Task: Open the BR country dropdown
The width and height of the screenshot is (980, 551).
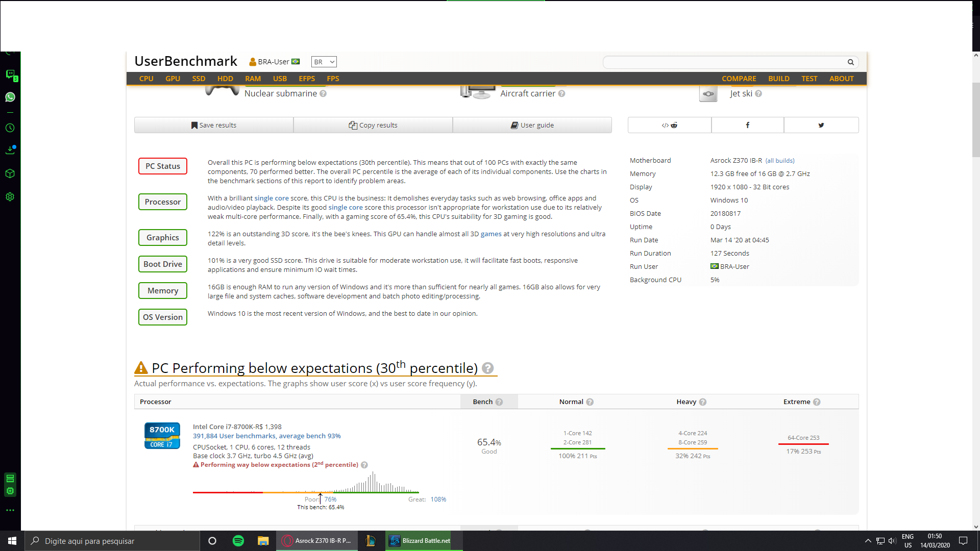Action: tap(324, 62)
